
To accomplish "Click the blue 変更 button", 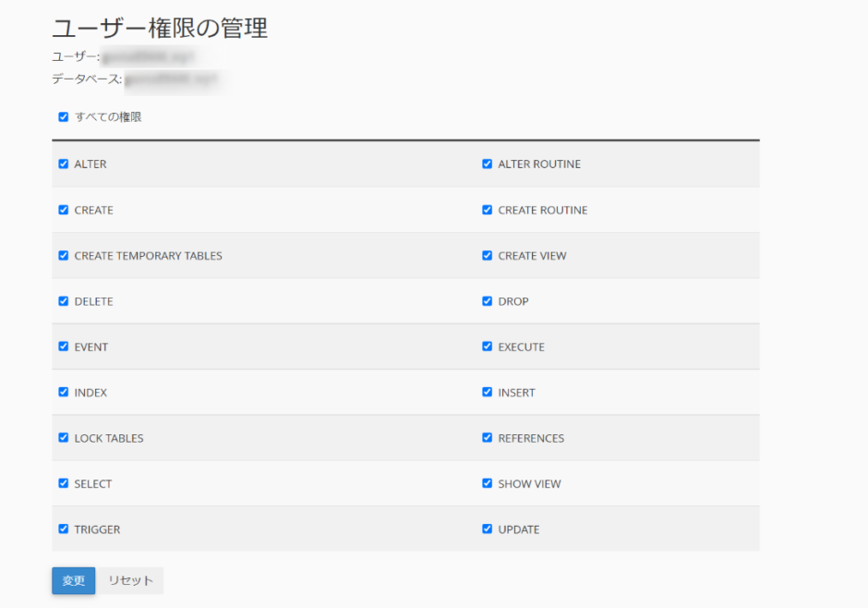I will tap(73, 580).
